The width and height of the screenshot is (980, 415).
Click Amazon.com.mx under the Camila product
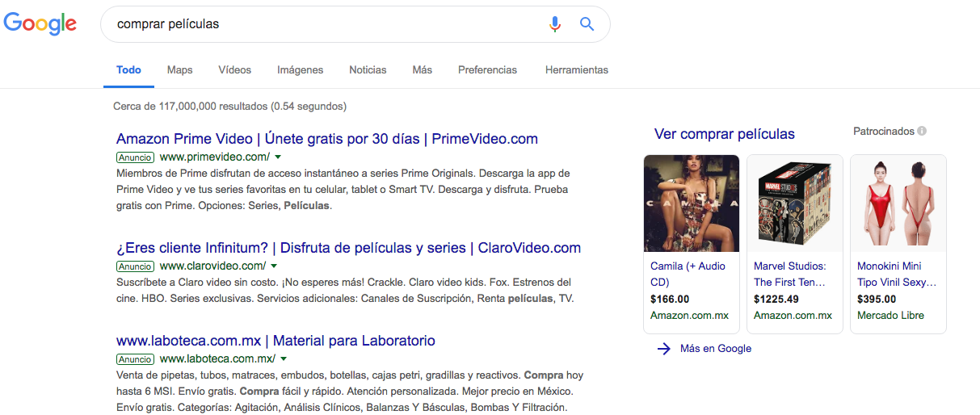click(x=690, y=316)
